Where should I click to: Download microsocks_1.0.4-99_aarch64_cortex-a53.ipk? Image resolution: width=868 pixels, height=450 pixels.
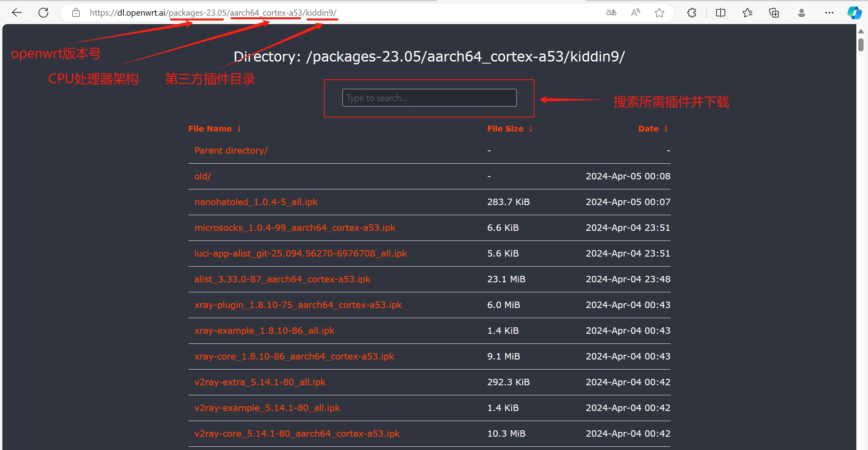(x=295, y=228)
